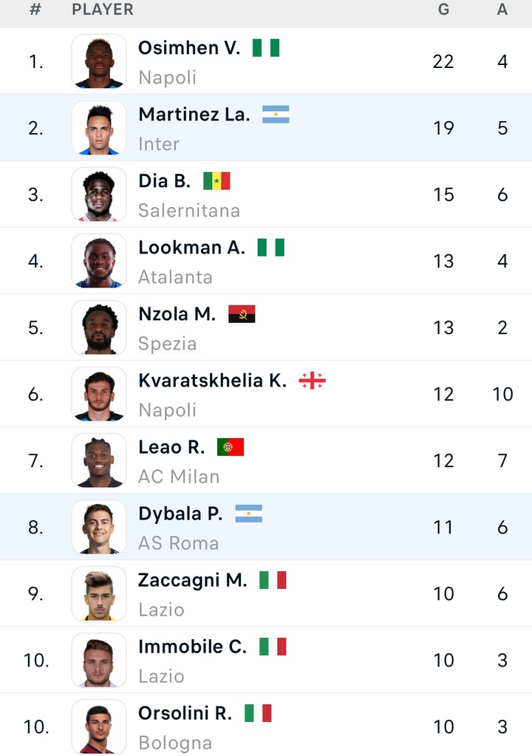Click Kvaratskhelia's Georgia flag icon
Image resolution: width=532 pixels, height=756 pixels.
[x=313, y=381]
